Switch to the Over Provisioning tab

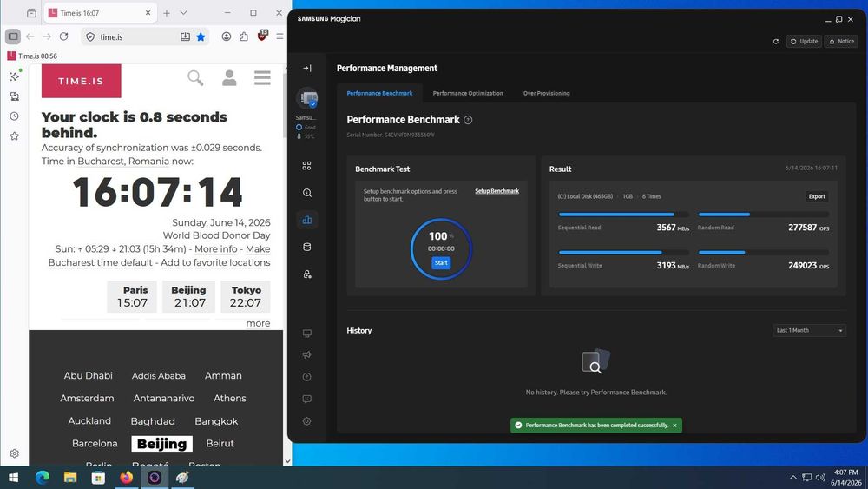pos(546,93)
